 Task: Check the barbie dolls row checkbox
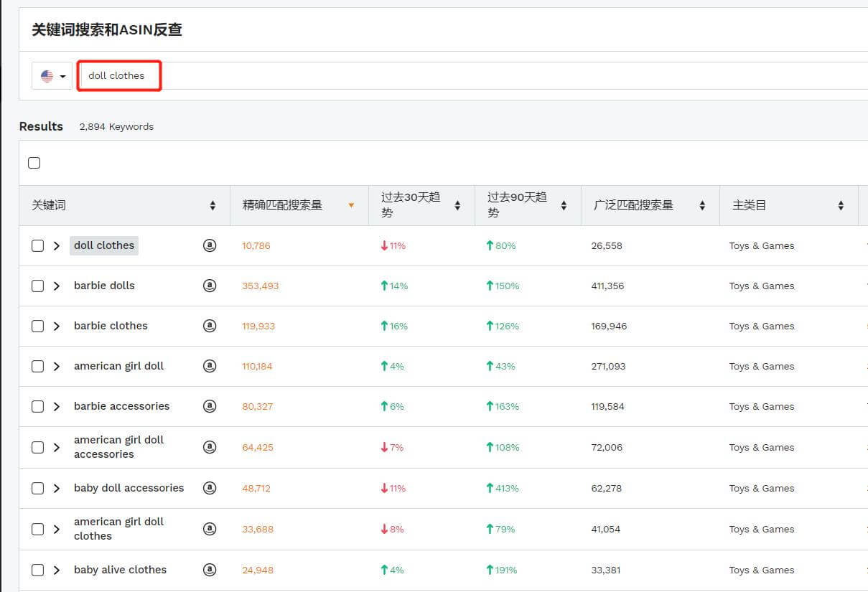37,286
